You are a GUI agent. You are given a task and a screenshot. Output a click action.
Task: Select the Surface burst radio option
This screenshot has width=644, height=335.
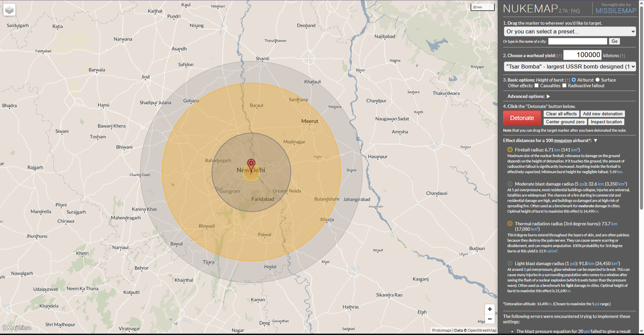click(x=597, y=80)
